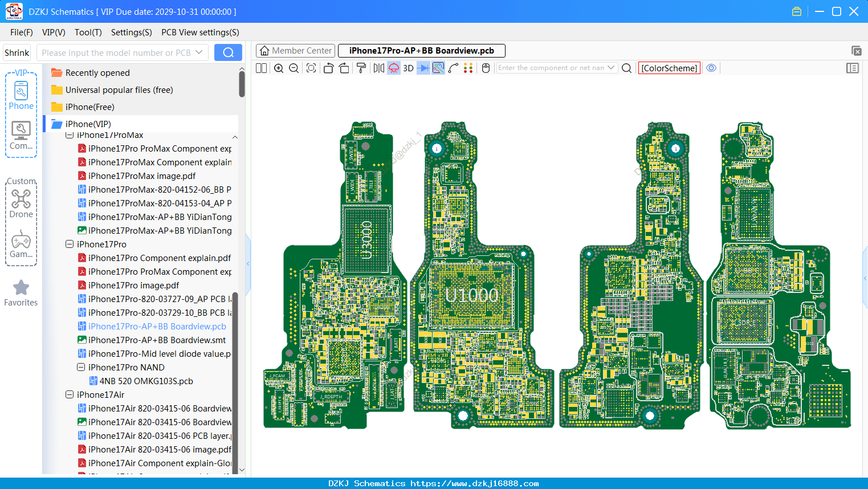Open the Tool(T) menu
Image resolution: width=868 pixels, height=489 pixels.
pyautogui.click(x=88, y=32)
